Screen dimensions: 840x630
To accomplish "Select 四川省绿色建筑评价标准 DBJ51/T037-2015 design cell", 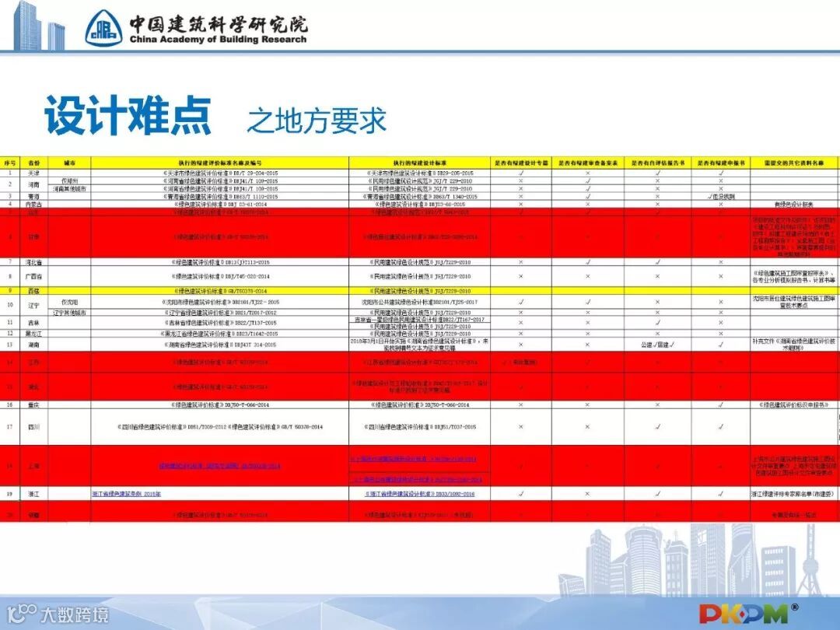I will click(419, 427).
